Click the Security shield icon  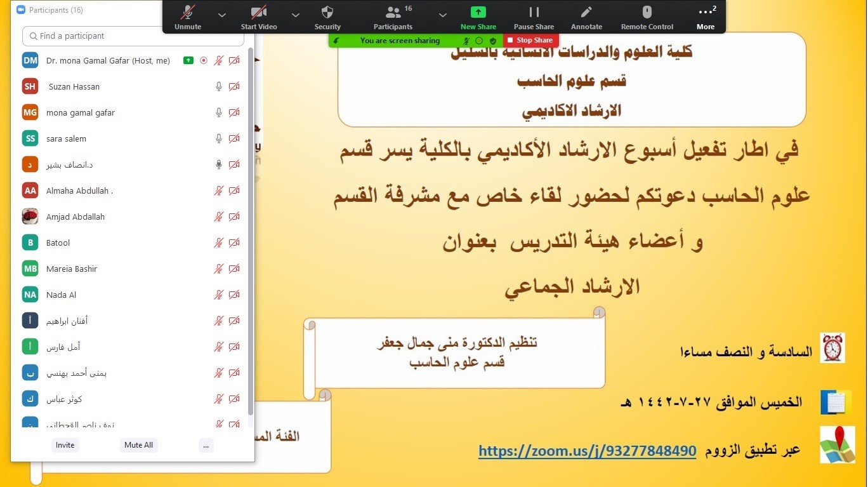coord(327,13)
